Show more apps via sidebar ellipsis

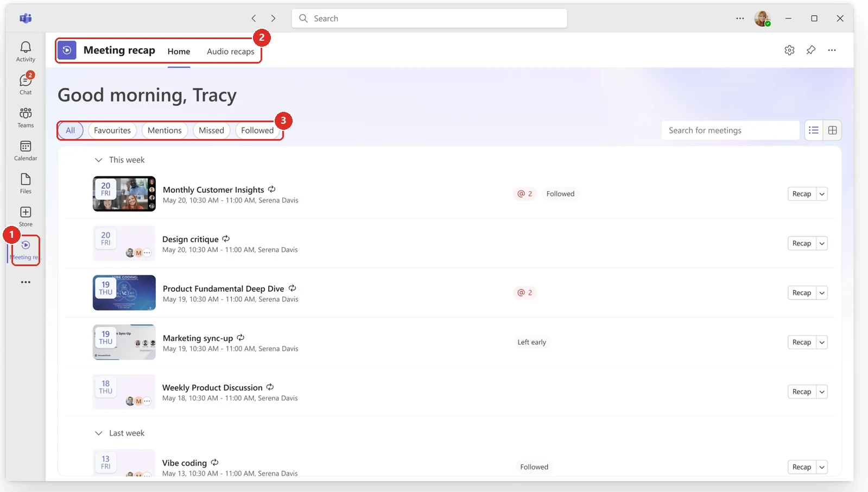click(x=26, y=282)
